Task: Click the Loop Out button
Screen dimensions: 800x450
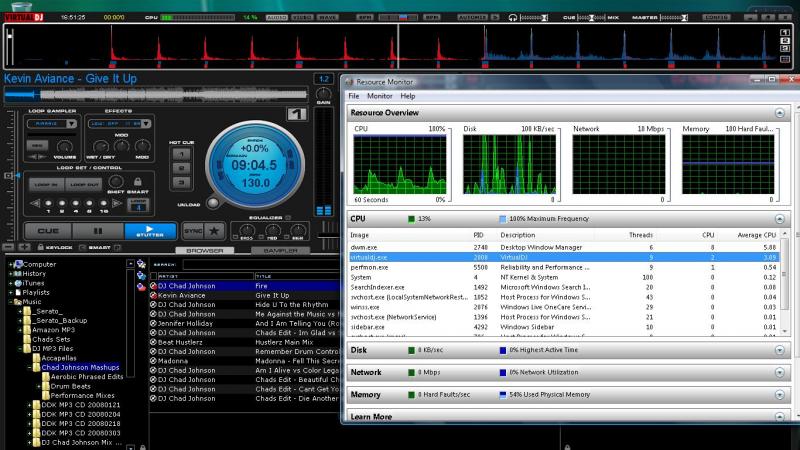Action: pyautogui.click(x=84, y=184)
